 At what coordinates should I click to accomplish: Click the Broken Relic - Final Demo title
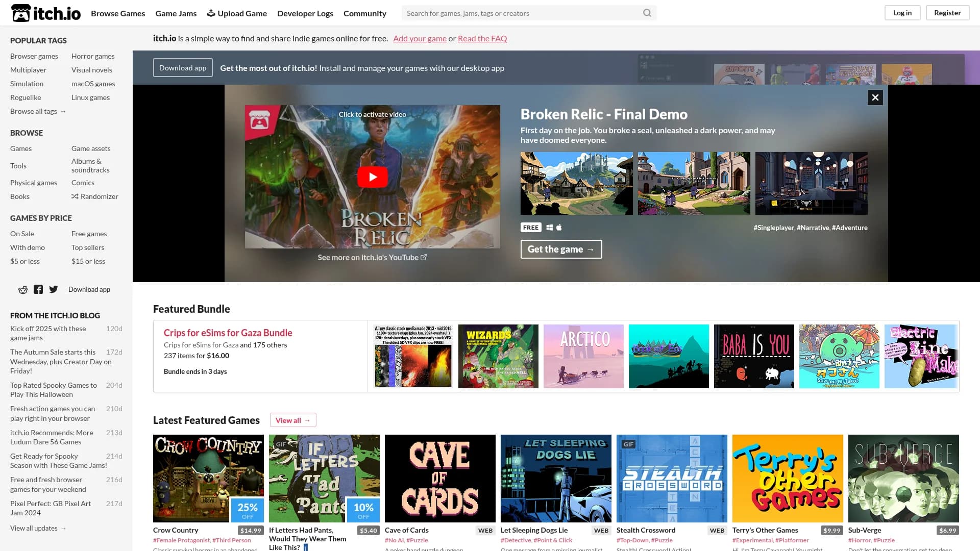pos(604,114)
